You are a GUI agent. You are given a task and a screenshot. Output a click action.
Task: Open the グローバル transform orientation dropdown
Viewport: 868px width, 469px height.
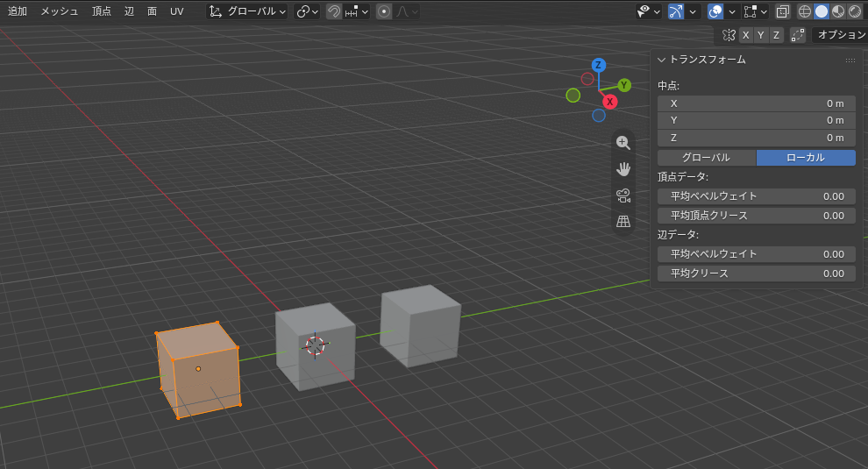(247, 11)
